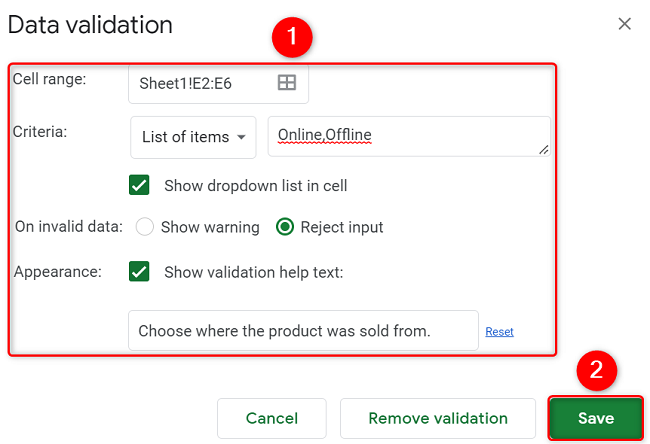This screenshot has width=650, height=444.
Task: Toggle Show dropdown list in cell checkbox
Action: pos(140,185)
